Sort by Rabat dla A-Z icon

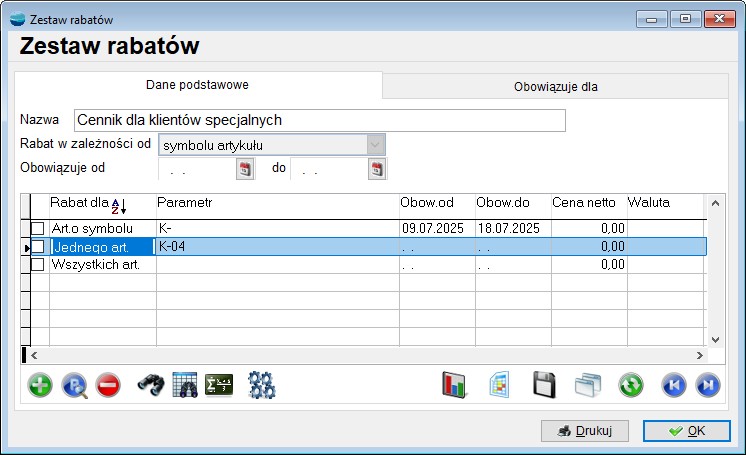point(118,206)
